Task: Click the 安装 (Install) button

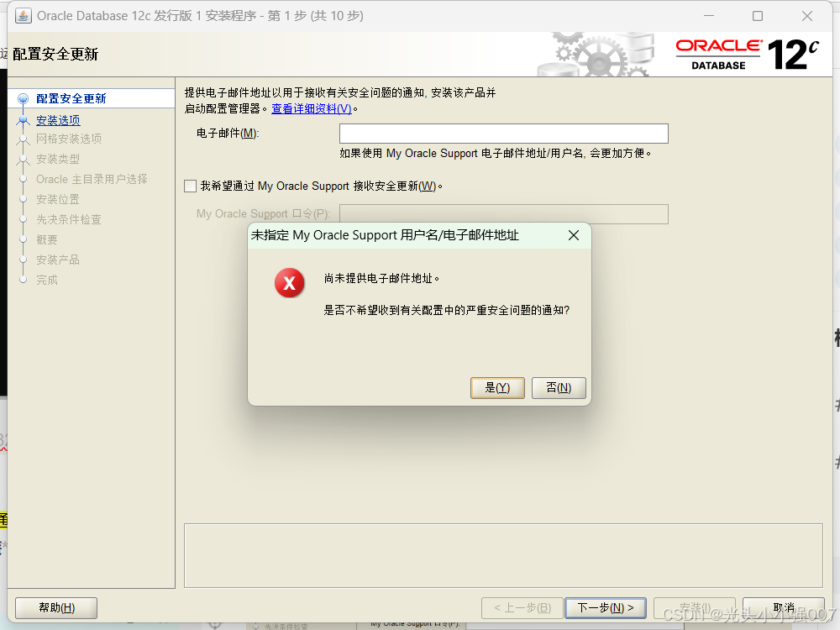Action: pos(695,607)
